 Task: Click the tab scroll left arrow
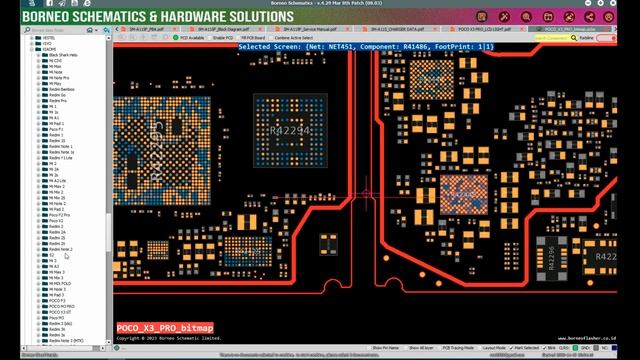coord(117,29)
